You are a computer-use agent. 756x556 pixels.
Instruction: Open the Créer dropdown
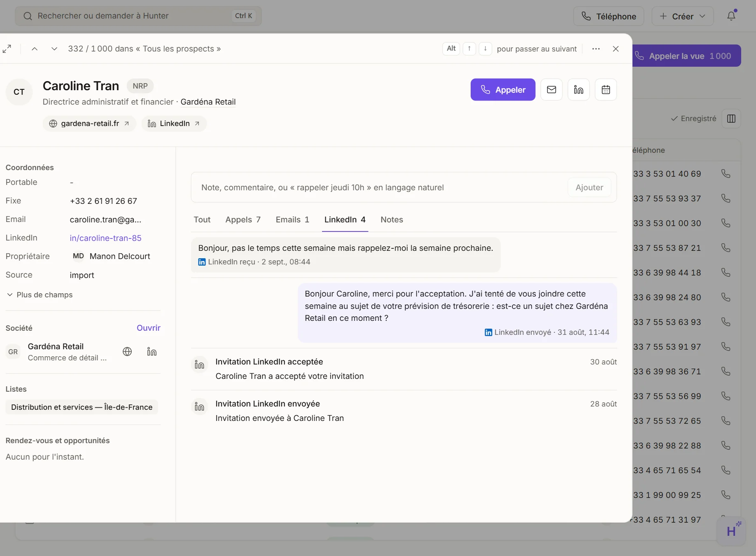[683, 16]
